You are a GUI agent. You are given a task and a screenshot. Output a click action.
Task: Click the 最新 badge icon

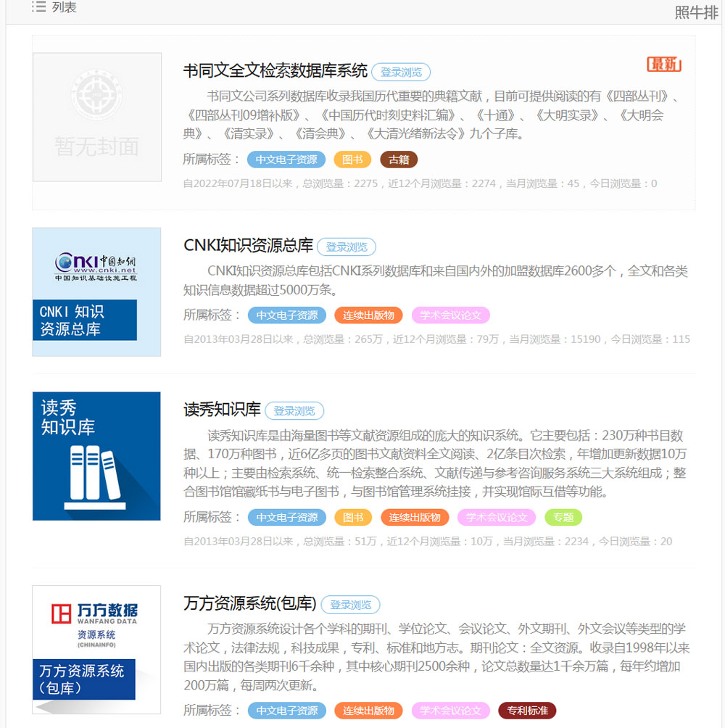[x=664, y=64]
